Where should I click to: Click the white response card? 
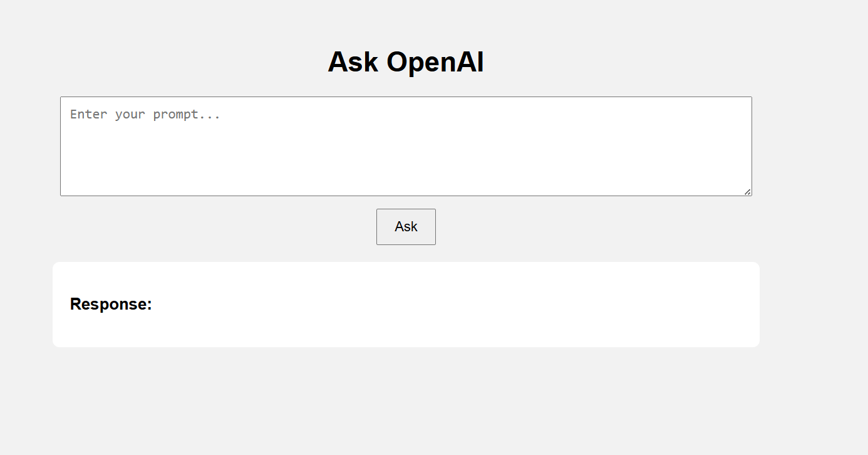click(x=406, y=304)
